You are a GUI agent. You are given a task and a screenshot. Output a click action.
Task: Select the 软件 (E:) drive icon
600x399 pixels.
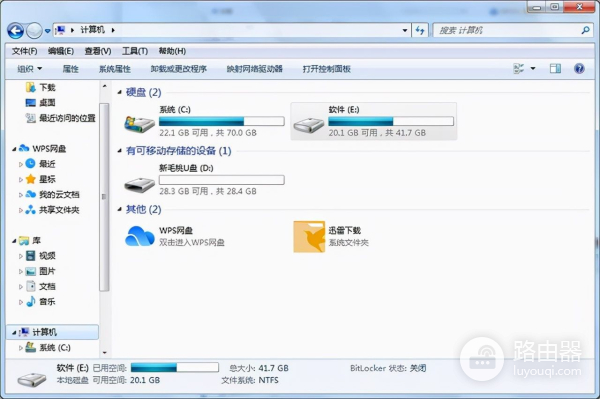pyautogui.click(x=309, y=124)
